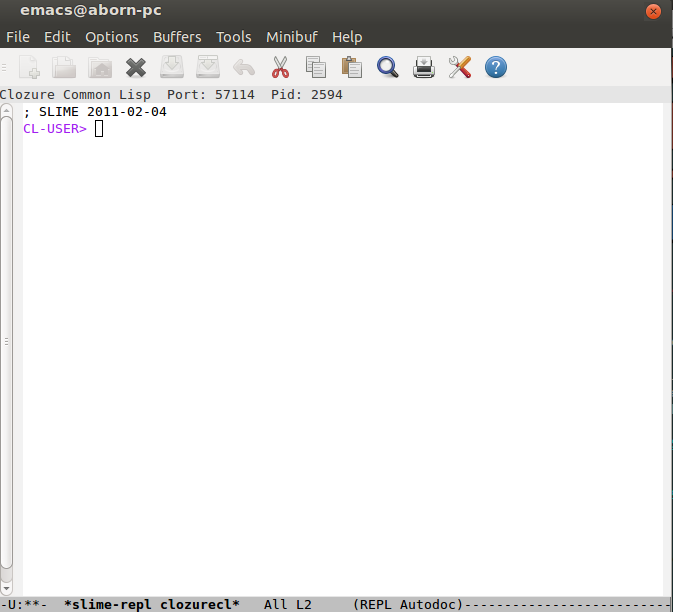The image size is (673, 612).
Task: Copy selection with the copy icon
Action: click(316, 68)
